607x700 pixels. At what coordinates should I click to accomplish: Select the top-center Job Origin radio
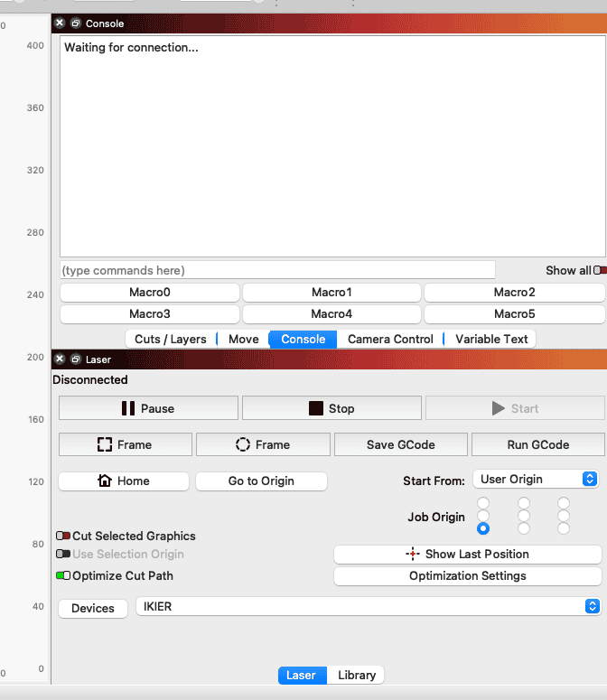[x=524, y=503]
